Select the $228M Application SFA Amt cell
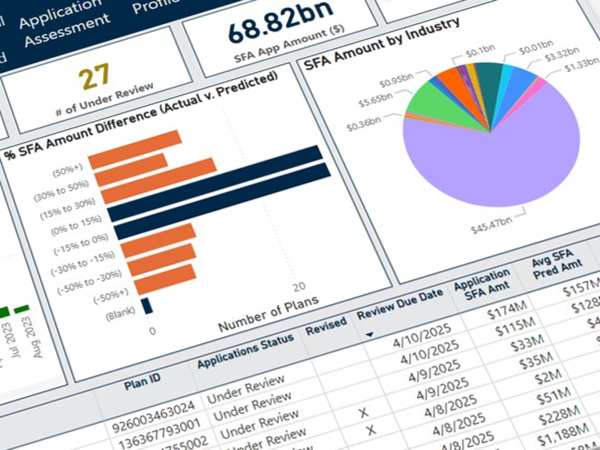The height and width of the screenshot is (450, 600). click(559, 416)
